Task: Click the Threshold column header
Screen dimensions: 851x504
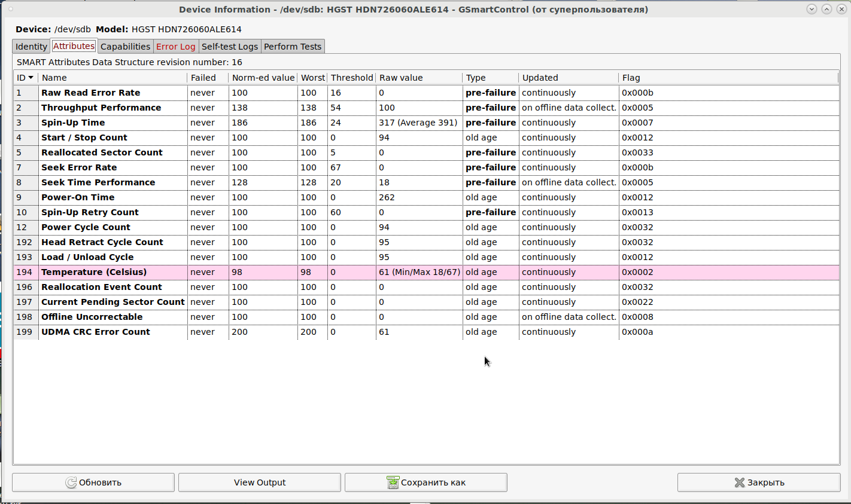Action: 351,78
